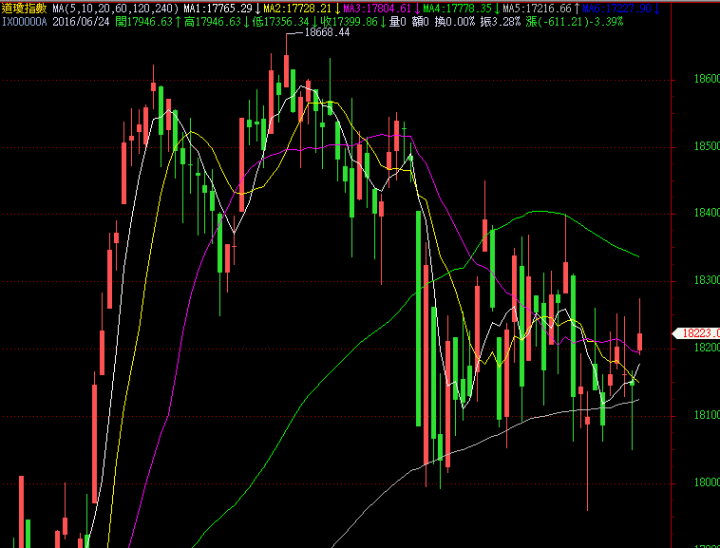Click the volume field 量0

click(397, 22)
